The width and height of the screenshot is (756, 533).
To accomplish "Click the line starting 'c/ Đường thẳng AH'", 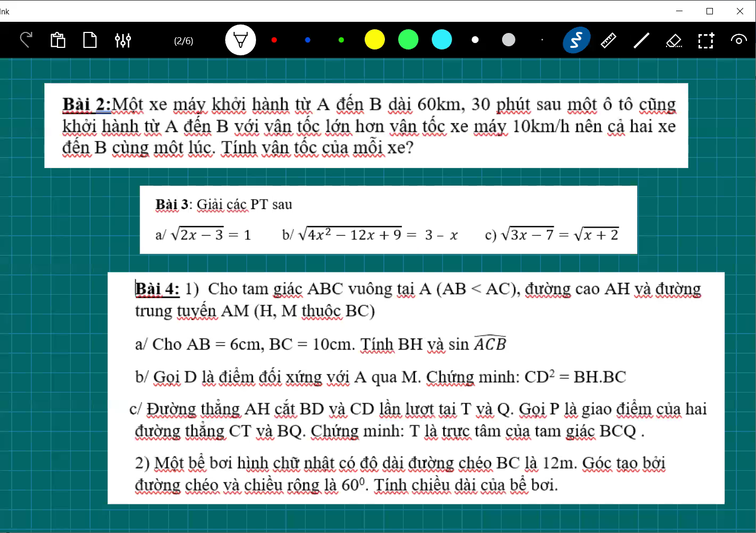I will point(418,409).
